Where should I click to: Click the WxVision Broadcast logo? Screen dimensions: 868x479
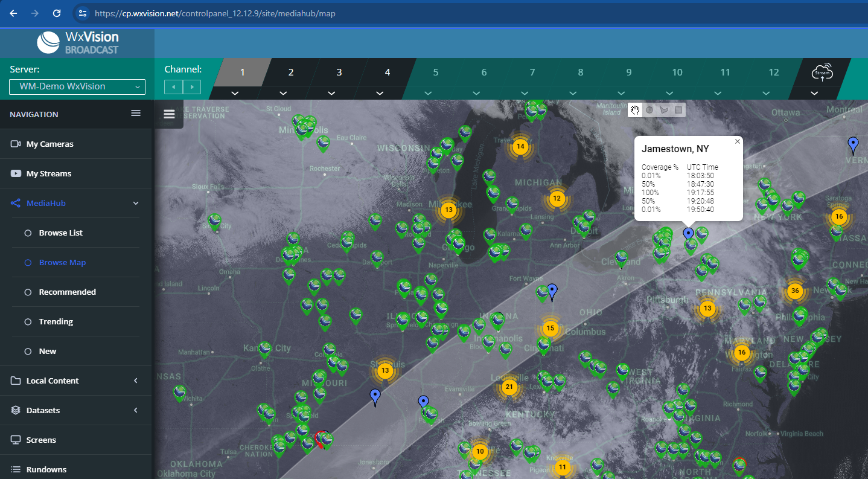[x=77, y=43]
